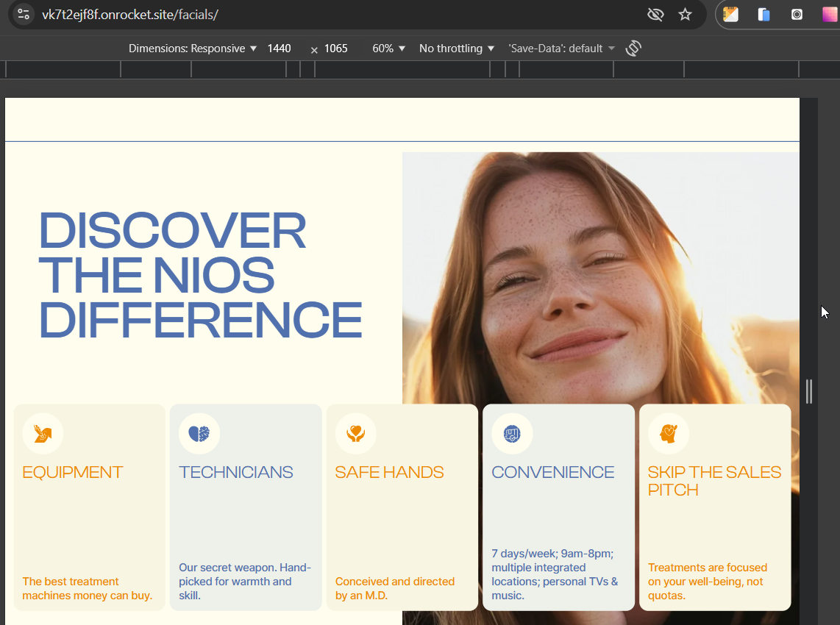This screenshot has height=625, width=840.
Task: Click the Skip the Sales Pitch head icon
Action: [x=668, y=434]
